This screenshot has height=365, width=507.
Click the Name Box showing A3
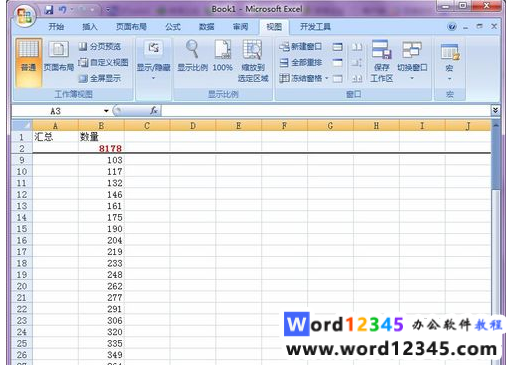[60, 111]
